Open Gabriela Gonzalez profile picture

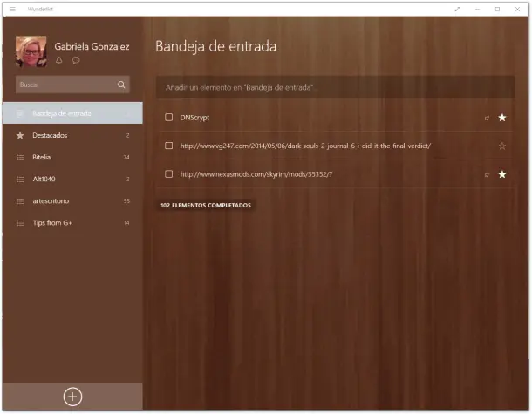pyautogui.click(x=31, y=51)
